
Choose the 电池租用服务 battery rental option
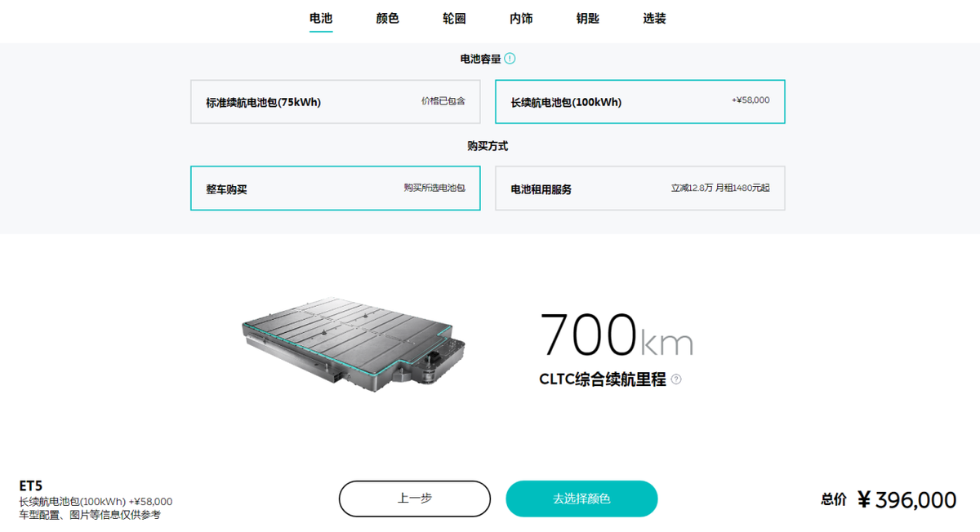640,188
